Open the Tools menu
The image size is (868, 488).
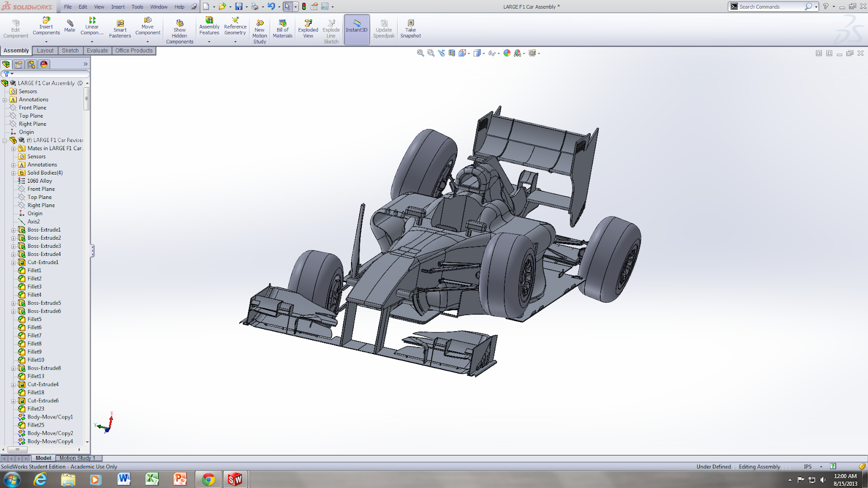(137, 7)
